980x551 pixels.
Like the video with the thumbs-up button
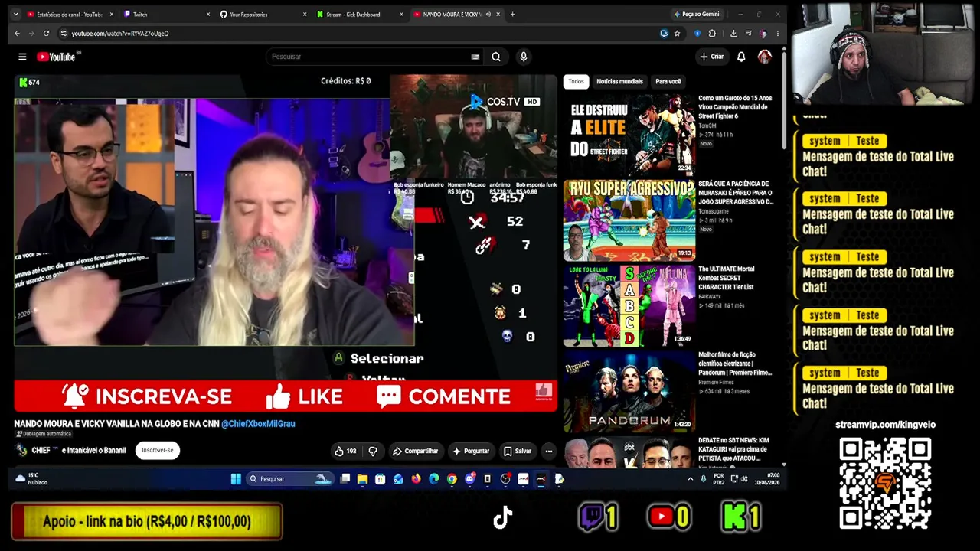(x=345, y=451)
